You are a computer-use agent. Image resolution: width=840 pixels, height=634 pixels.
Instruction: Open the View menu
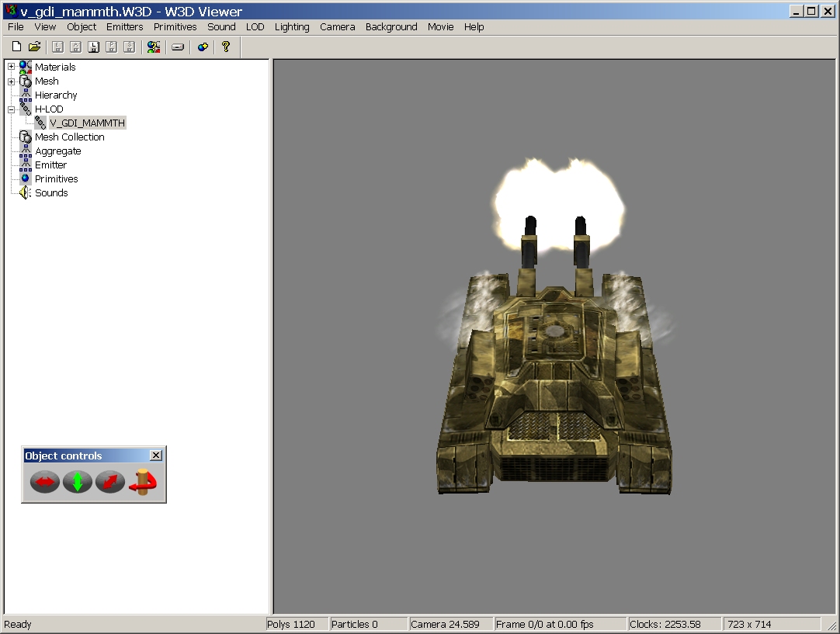(45, 27)
